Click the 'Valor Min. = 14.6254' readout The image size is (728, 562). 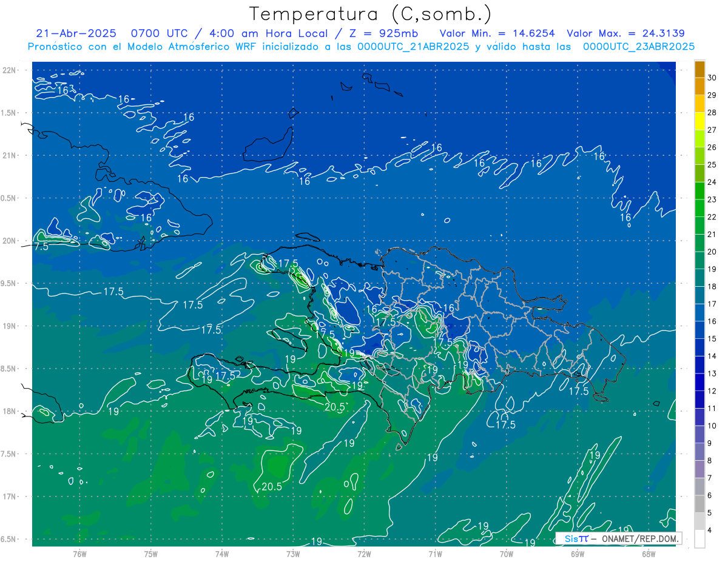[x=499, y=33]
